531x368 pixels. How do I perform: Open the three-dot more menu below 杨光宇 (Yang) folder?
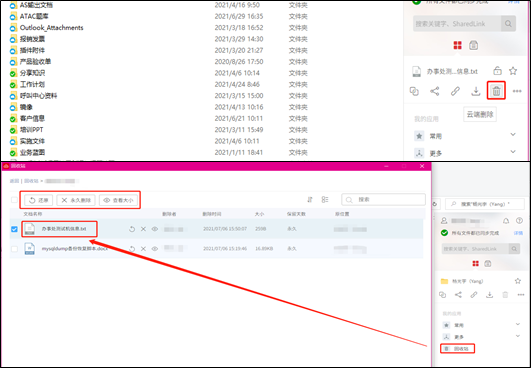[x=521, y=295]
